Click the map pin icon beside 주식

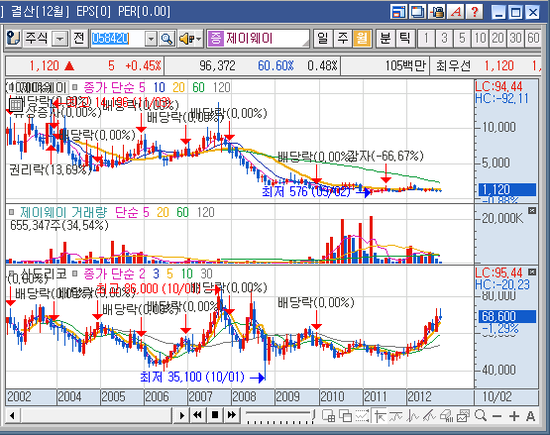[x=13, y=38]
